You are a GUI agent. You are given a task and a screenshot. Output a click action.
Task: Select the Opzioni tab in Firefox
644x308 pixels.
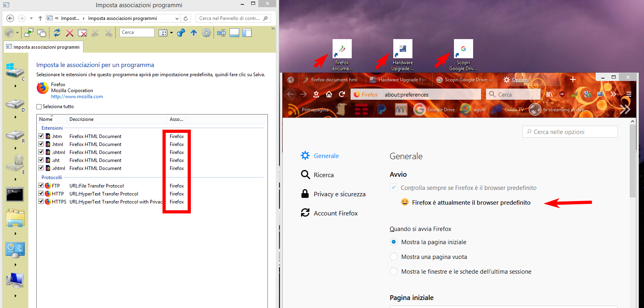pyautogui.click(x=520, y=80)
